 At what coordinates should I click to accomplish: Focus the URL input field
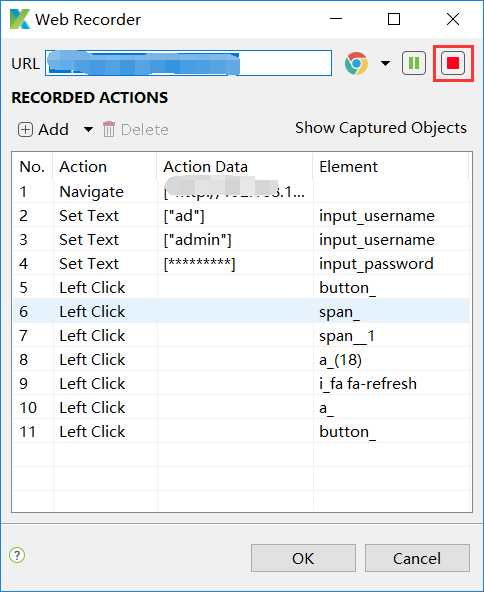point(188,63)
